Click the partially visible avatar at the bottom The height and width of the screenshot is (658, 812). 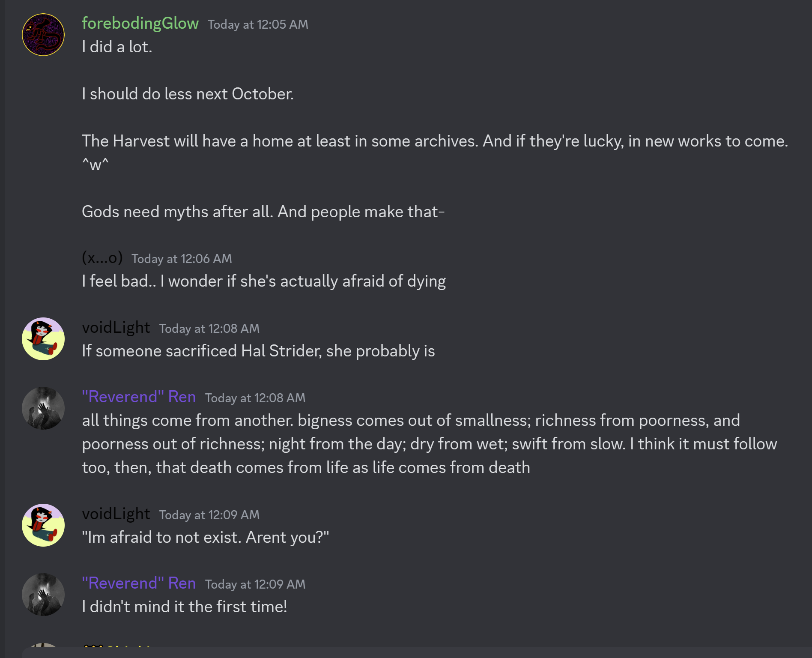[x=43, y=645]
